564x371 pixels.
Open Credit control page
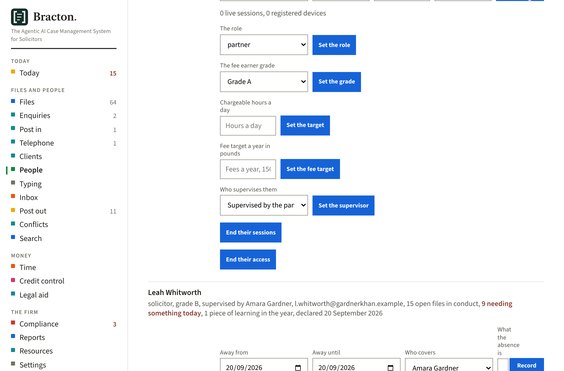(42, 281)
